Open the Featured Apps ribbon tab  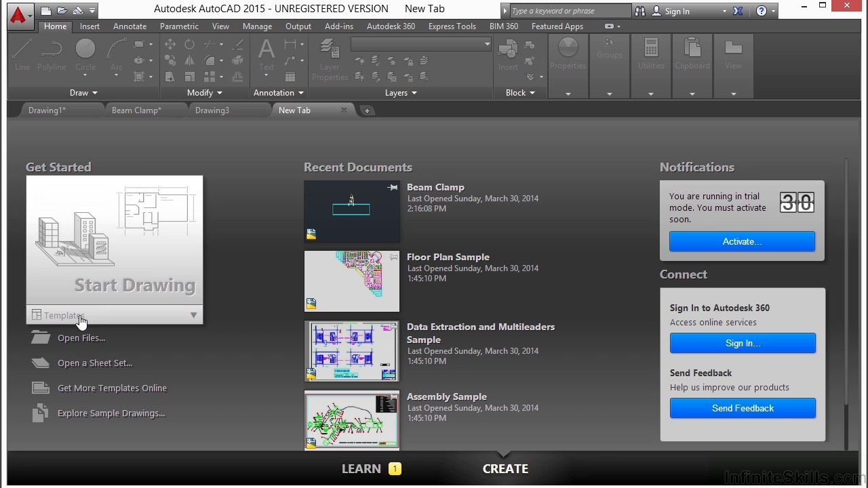point(557,26)
